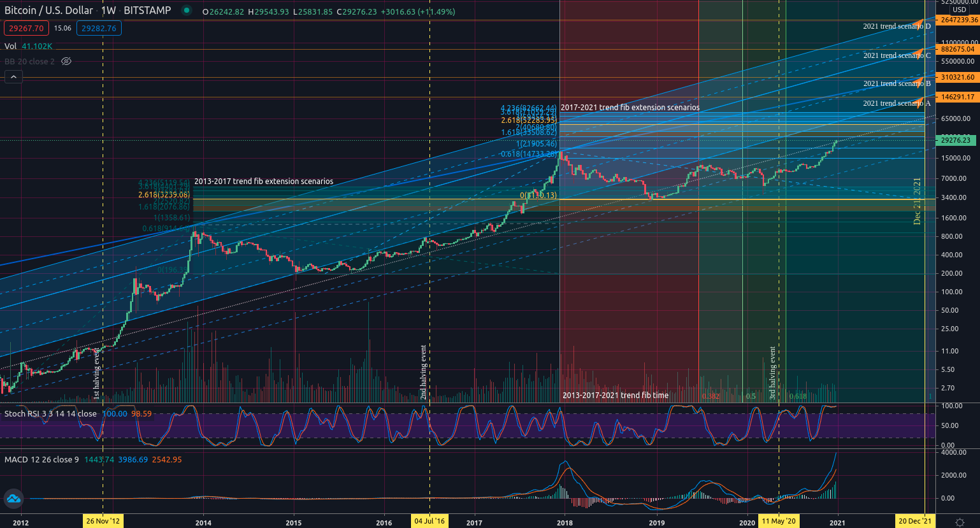Click the 2015 label on time axis
This screenshot has width=980, height=528.
tap(294, 523)
